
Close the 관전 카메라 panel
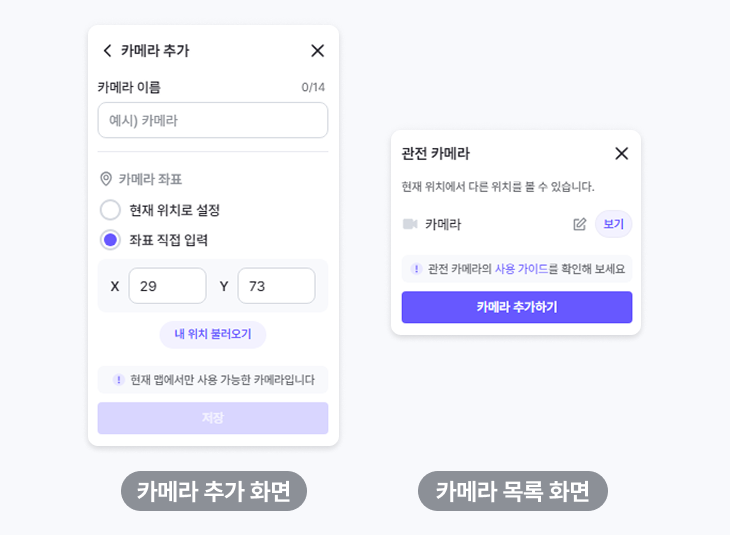click(621, 154)
